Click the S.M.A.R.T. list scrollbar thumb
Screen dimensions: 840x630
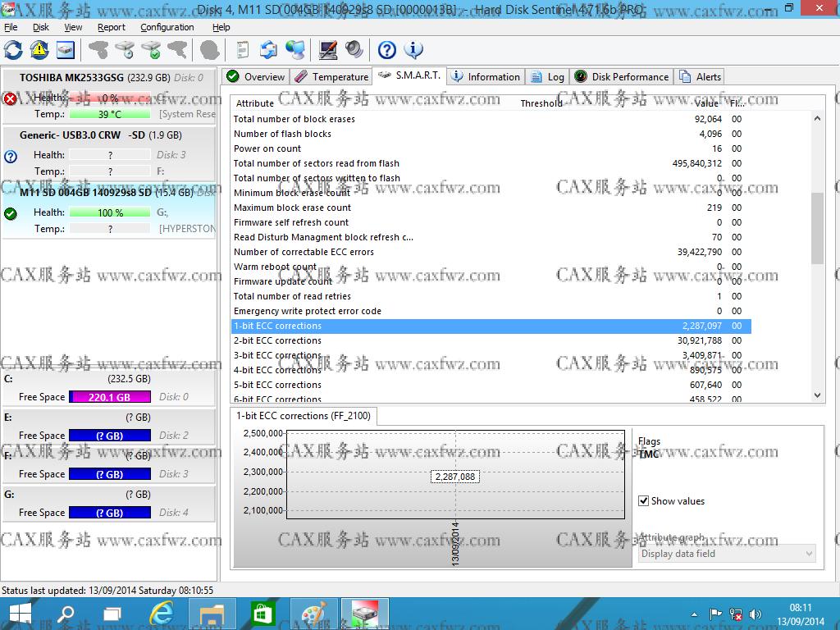pyautogui.click(x=817, y=228)
